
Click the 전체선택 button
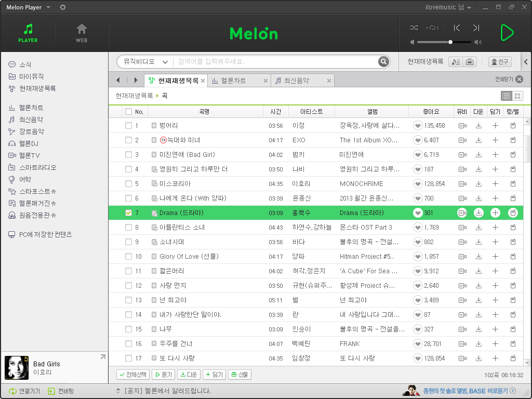click(133, 375)
